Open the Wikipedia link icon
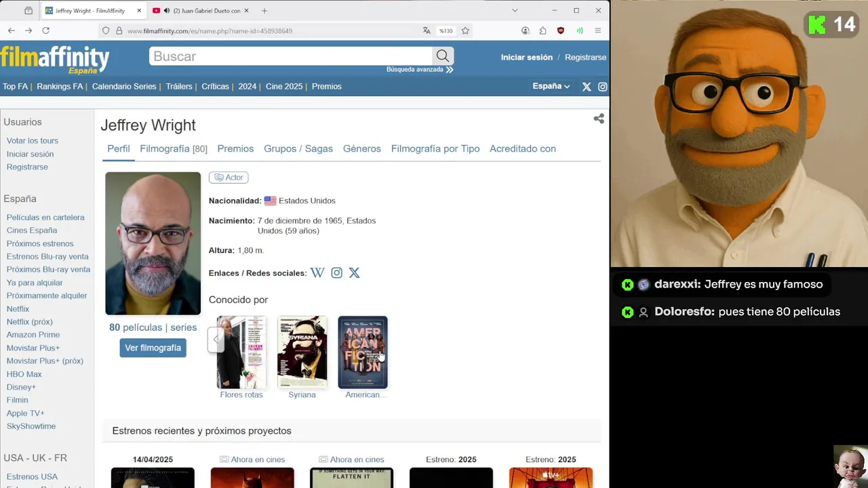The width and height of the screenshot is (868, 488). pyautogui.click(x=317, y=272)
